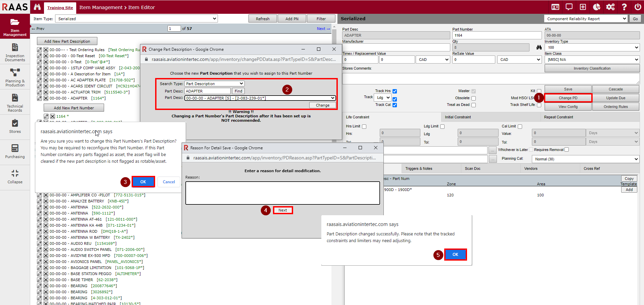Enable the Obsolete checkbox
Viewport: 644px width, 305px height.
click(x=473, y=98)
